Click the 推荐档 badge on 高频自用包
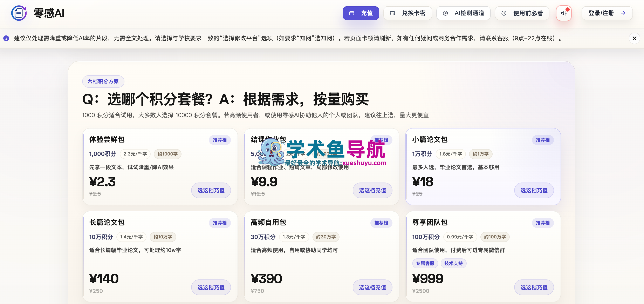 pyautogui.click(x=381, y=223)
